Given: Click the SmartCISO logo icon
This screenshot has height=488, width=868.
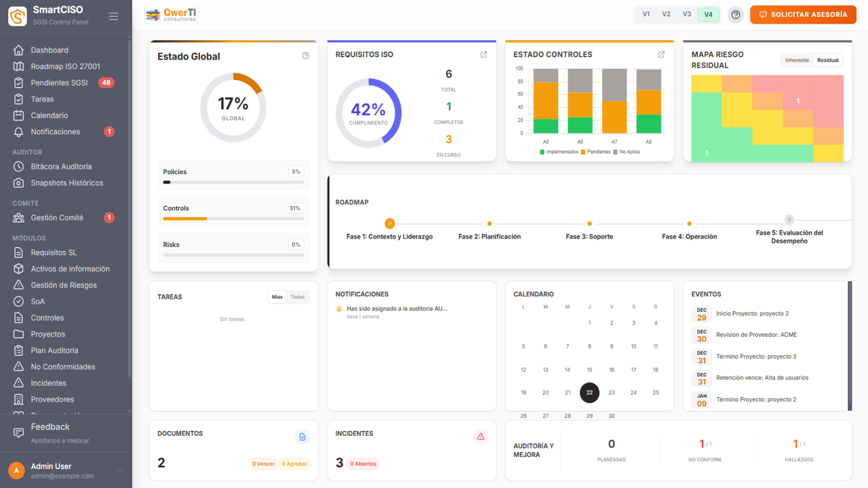Looking at the screenshot, I should coord(18,16).
